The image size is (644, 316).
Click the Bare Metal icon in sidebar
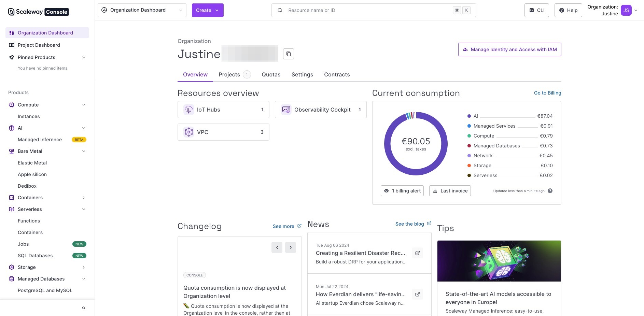point(12,151)
